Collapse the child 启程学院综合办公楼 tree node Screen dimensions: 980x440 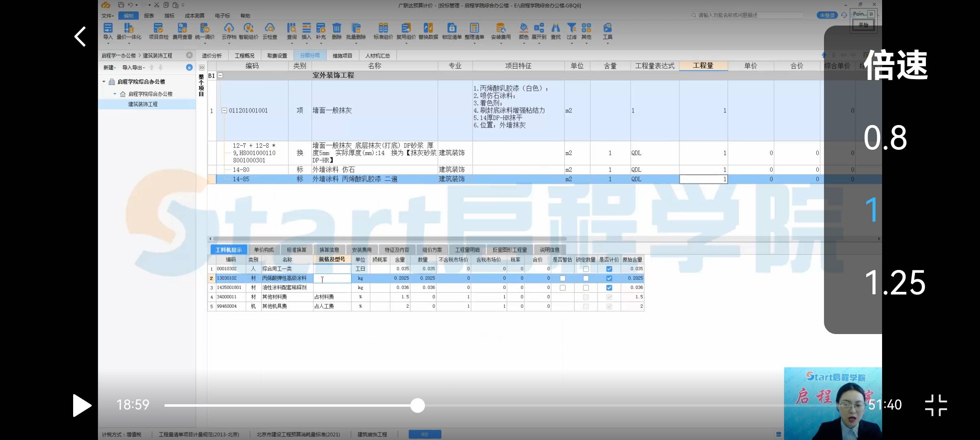coord(115,94)
